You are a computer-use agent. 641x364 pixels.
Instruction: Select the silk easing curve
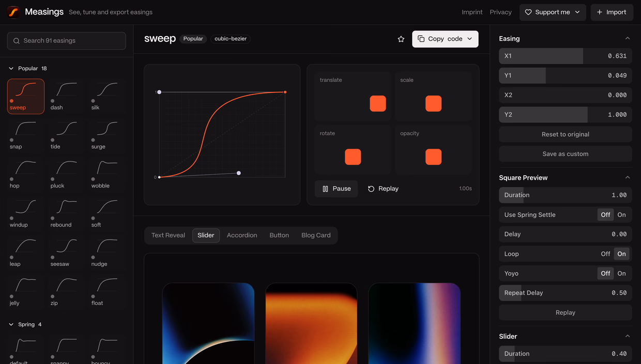(108, 96)
